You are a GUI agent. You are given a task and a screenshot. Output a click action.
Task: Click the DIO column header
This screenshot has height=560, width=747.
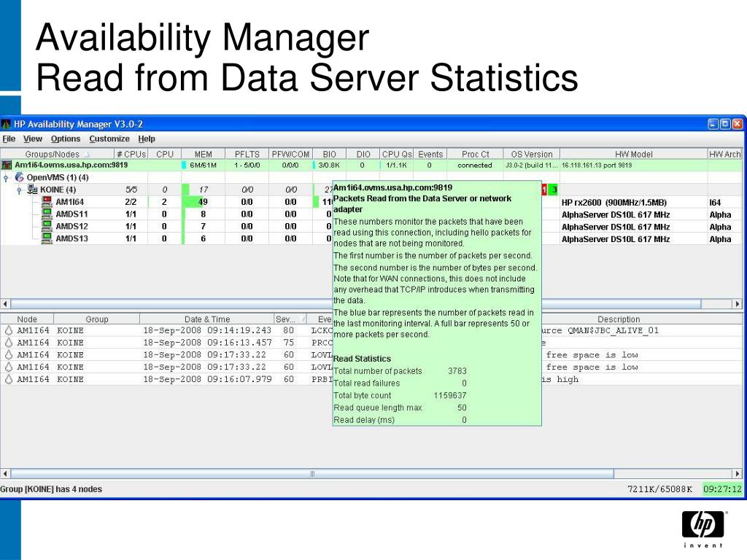tap(363, 155)
